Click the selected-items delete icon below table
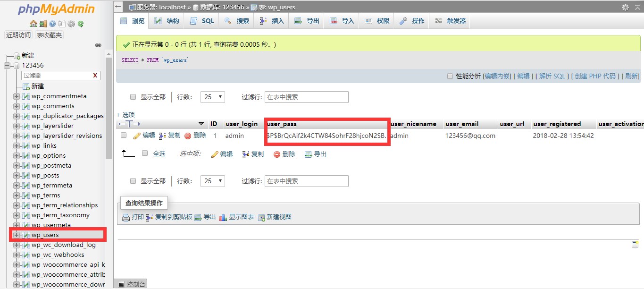This screenshot has width=644, height=289. [277, 154]
